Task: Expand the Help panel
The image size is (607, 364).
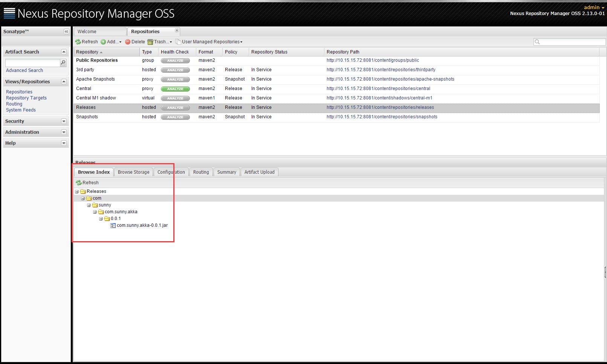Action: click(64, 143)
